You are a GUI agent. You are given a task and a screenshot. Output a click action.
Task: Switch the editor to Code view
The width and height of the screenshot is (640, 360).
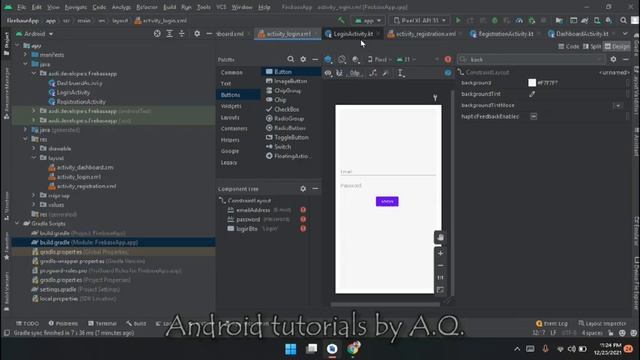click(569, 47)
